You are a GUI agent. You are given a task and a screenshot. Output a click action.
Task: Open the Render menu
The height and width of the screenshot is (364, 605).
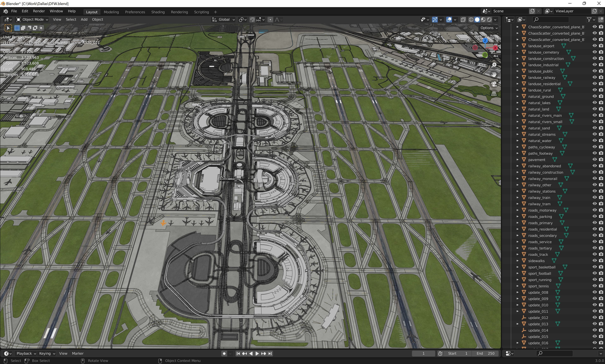point(39,11)
